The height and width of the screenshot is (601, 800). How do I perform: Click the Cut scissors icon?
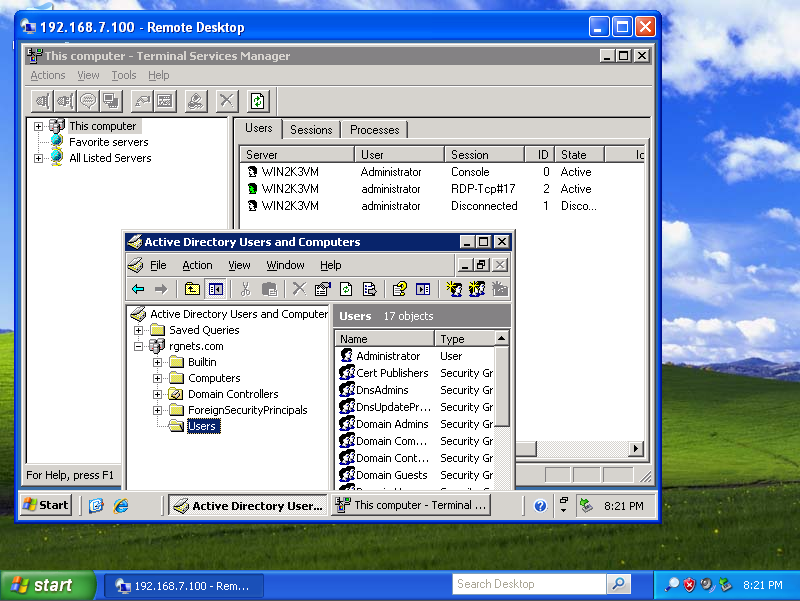(245, 289)
